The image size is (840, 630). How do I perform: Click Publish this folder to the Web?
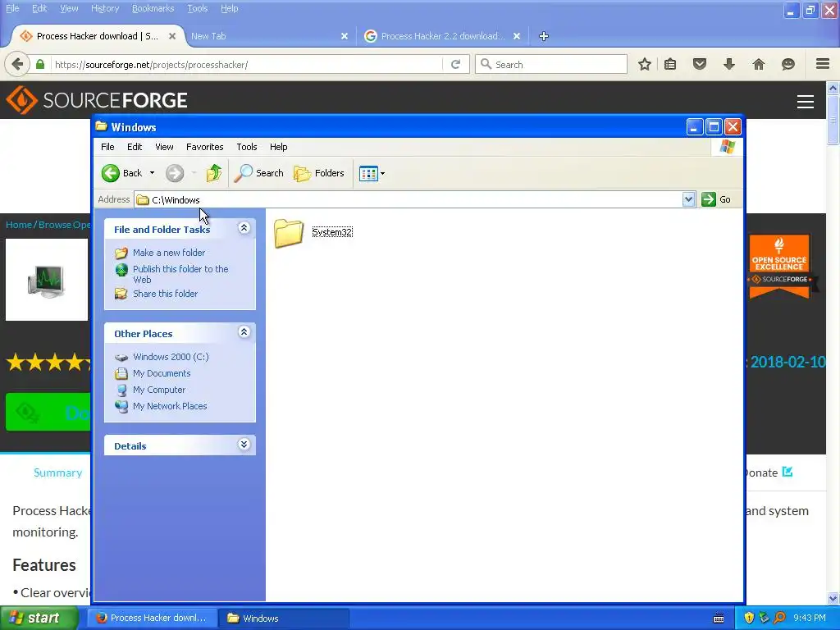coord(180,274)
